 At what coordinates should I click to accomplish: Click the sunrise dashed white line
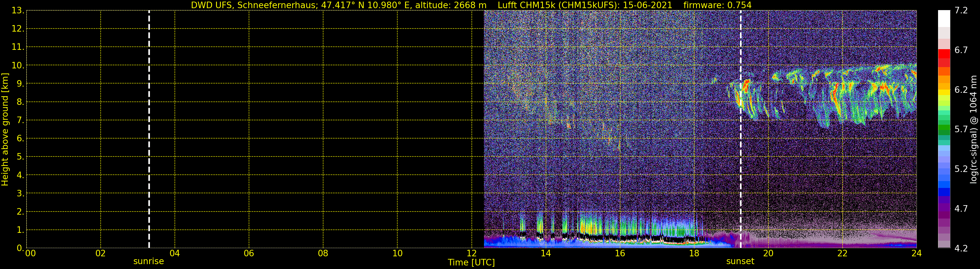point(149,129)
